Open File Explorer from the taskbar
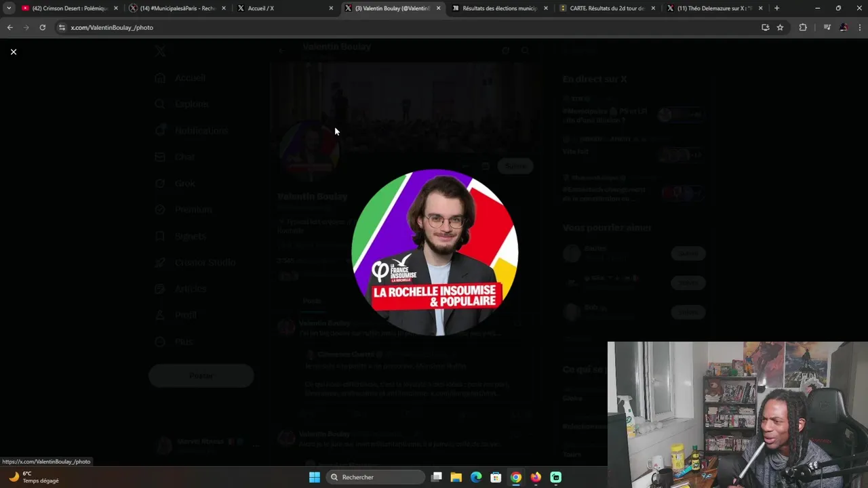868x488 pixels. coord(456,477)
